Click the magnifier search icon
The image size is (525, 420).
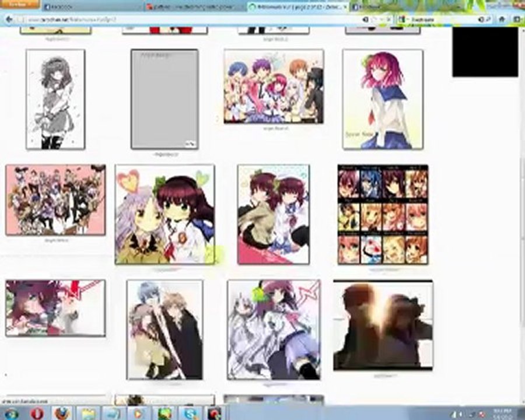(488, 19)
